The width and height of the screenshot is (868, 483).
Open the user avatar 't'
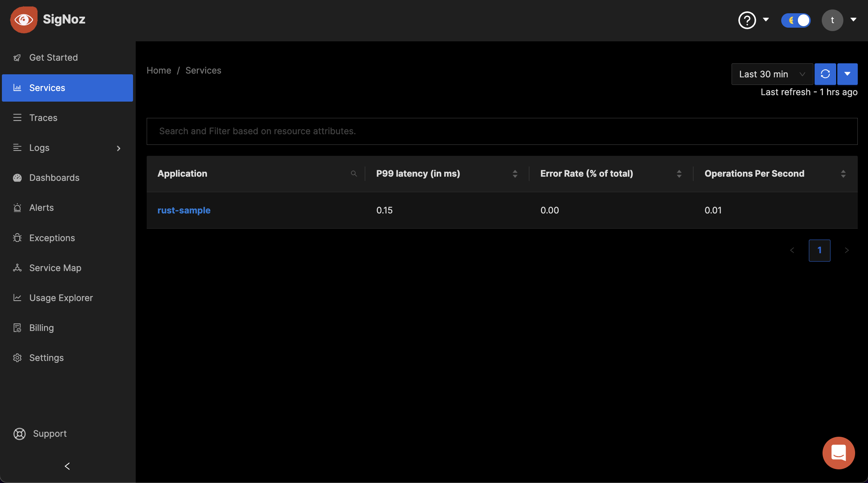832,20
